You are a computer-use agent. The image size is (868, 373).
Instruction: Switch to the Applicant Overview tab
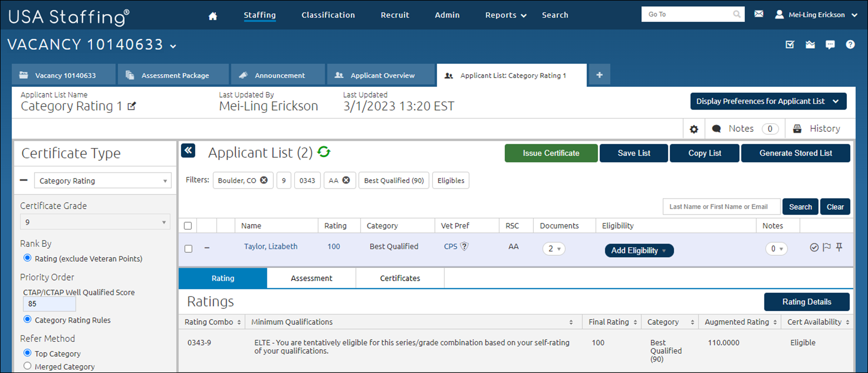(x=381, y=75)
